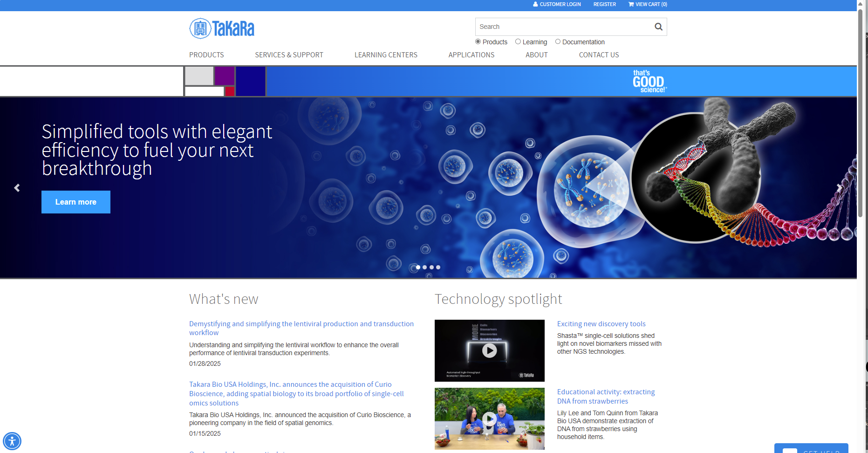Image resolution: width=868 pixels, height=453 pixels.
Task: Go to previous carousel slide arrow
Action: pos(17,188)
